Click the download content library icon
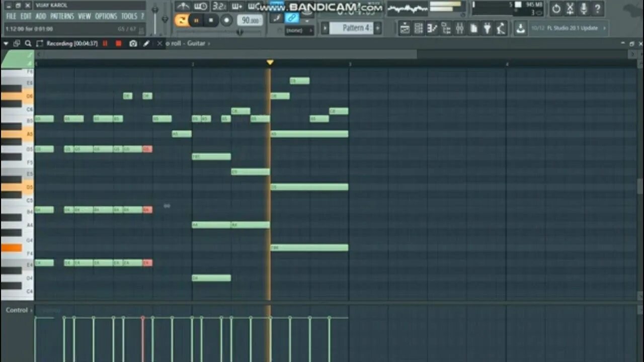The width and height of the screenshot is (644, 362). pos(520,28)
